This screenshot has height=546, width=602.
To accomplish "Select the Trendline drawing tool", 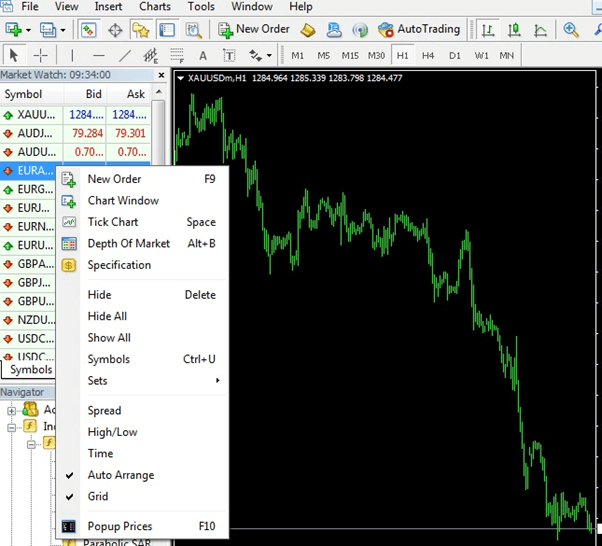I will 125,56.
